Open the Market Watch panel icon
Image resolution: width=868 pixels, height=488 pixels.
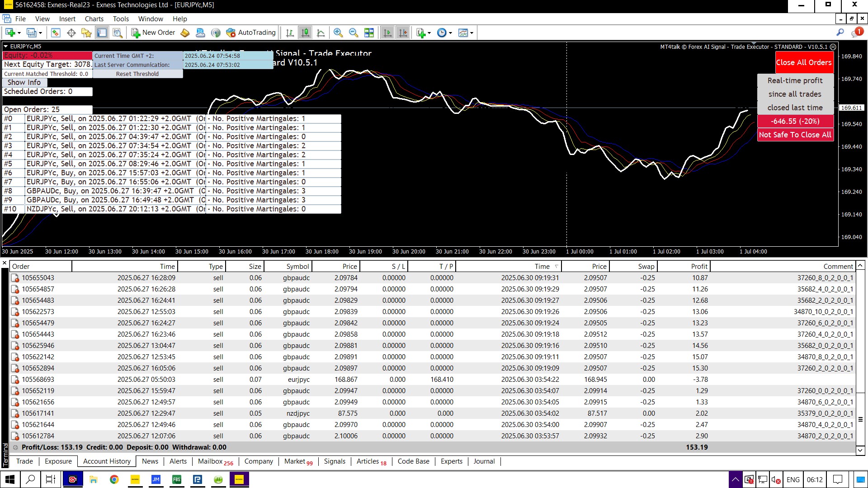click(56, 33)
